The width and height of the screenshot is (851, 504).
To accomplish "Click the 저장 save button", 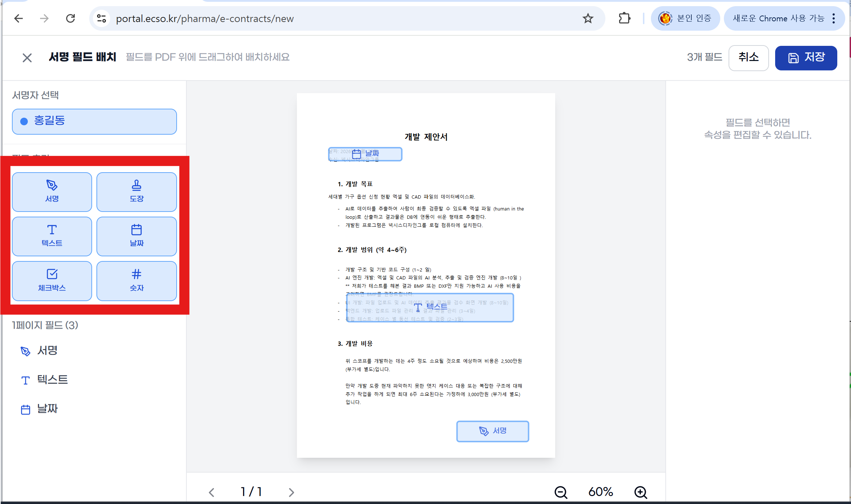I will pos(805,58).
